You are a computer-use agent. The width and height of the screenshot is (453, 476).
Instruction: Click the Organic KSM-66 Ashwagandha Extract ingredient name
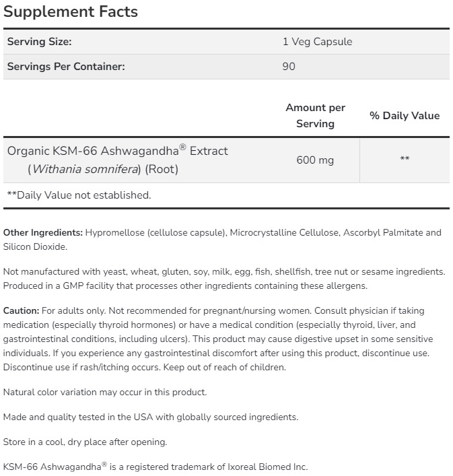tap(118, 151)
